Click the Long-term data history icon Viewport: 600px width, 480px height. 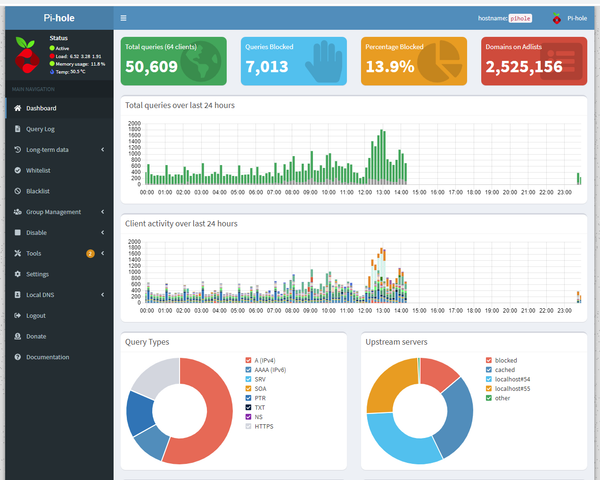18,149
